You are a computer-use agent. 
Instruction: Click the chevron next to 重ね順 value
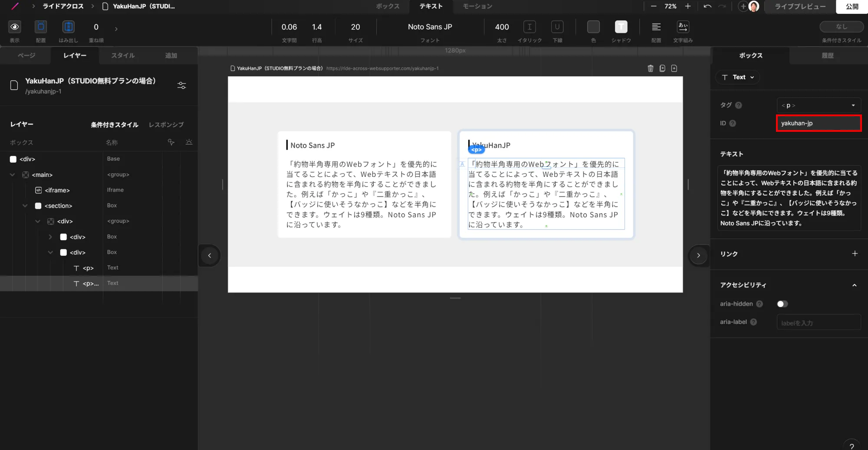116,29
